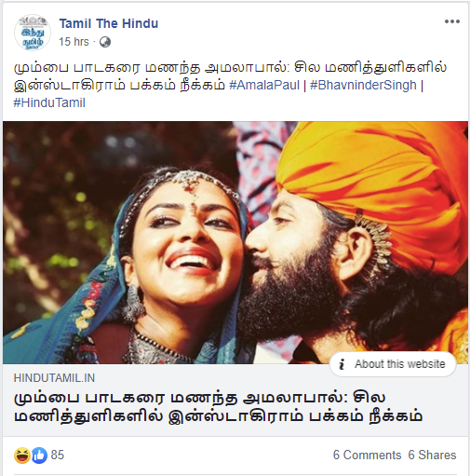
Task: Click the Haha laughing reaction icon
Action: coord(22,456)
